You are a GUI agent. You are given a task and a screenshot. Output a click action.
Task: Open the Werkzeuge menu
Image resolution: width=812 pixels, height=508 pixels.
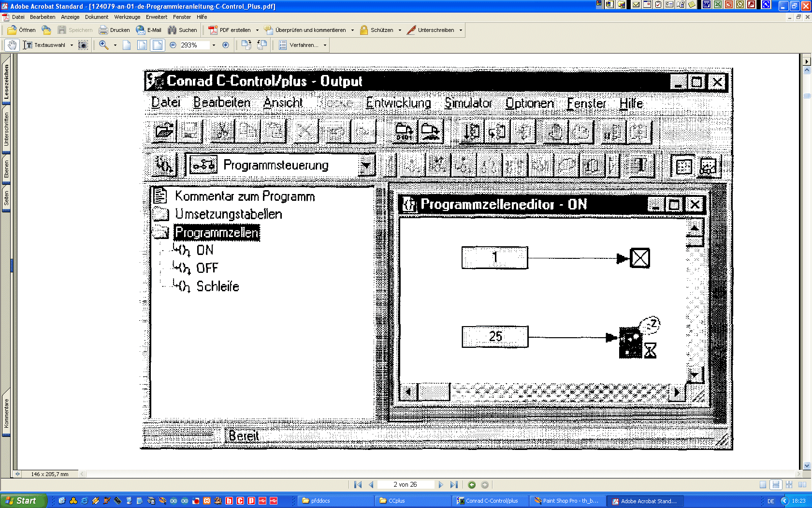(127, 17)
